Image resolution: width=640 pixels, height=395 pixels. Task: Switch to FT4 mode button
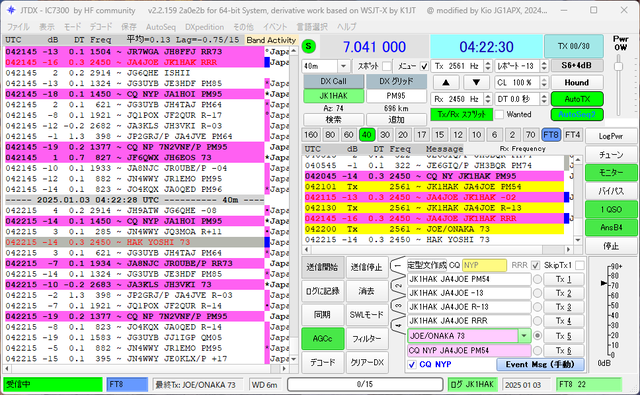point(572,135)
